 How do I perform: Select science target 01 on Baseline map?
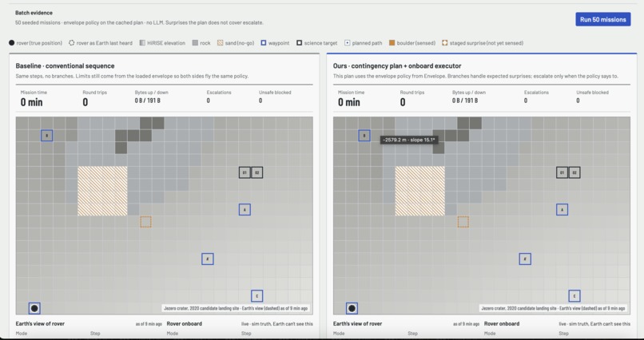[x=244, y=172]
